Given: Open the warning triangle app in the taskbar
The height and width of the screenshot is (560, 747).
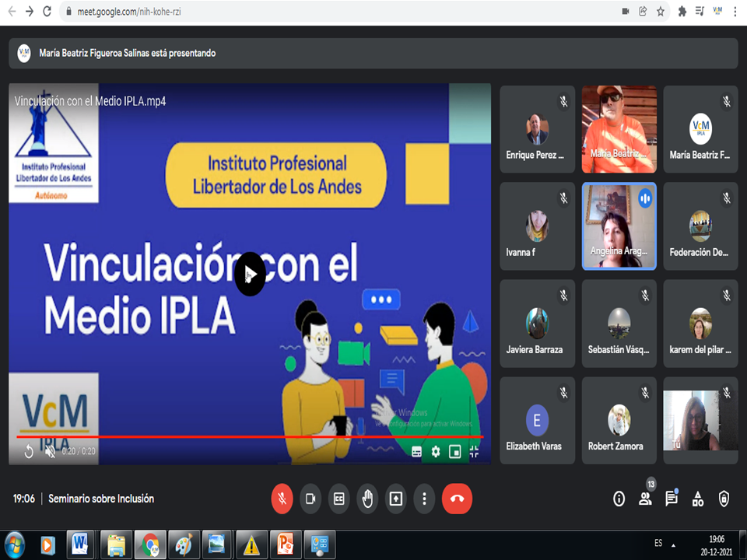Looking at the screenshot, I should pyautogui.click(x=251, y=544).
